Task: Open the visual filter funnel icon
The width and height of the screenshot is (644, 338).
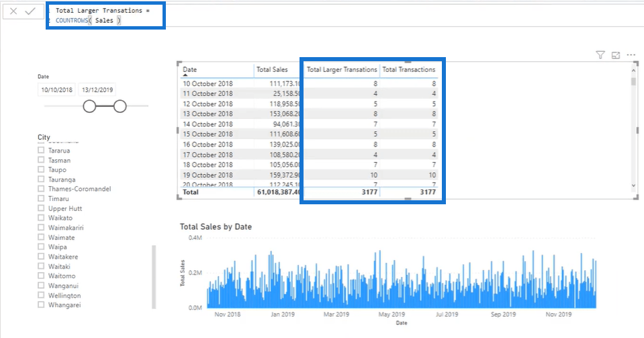Action: 600,54
